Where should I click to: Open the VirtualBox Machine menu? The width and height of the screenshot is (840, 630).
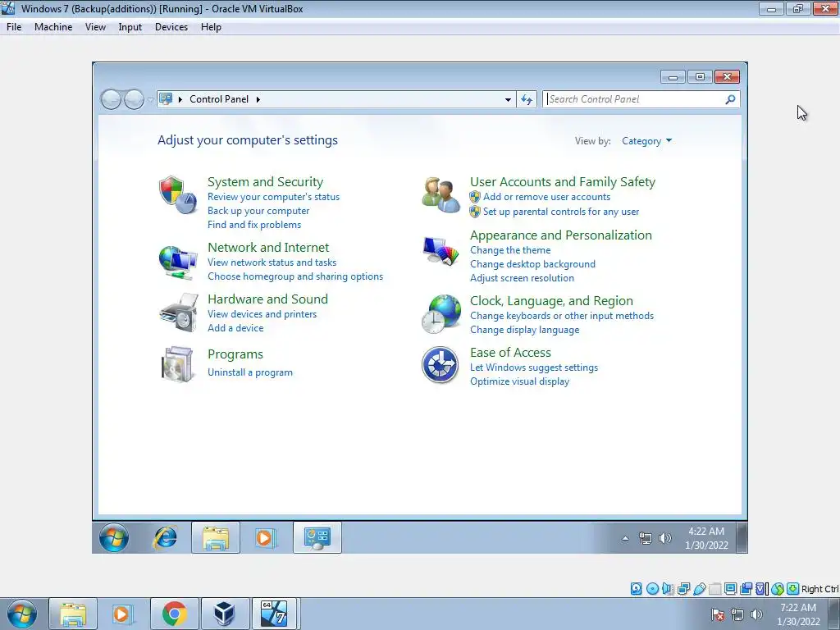[53, 27]
